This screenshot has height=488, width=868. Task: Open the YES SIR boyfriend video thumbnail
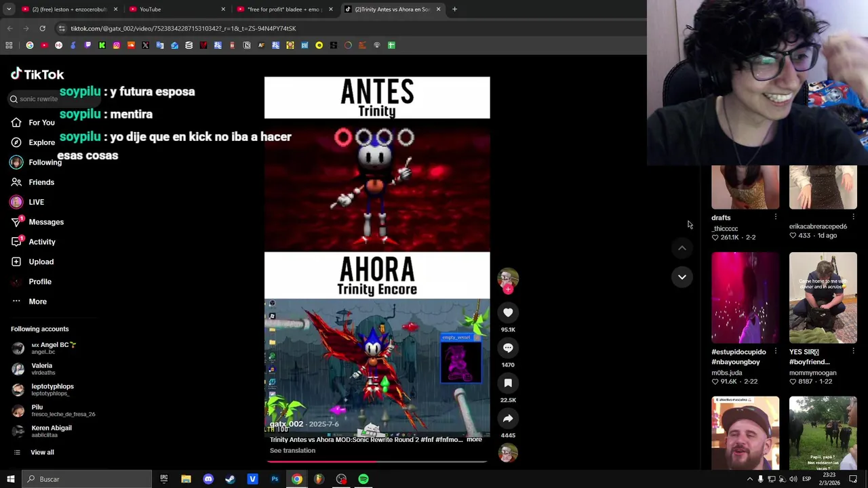point(823,298)
